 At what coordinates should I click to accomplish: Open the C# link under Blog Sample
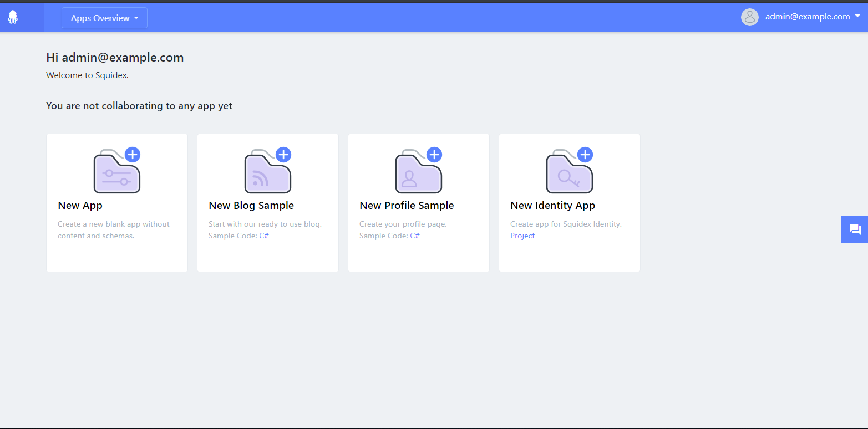(264, 236)
